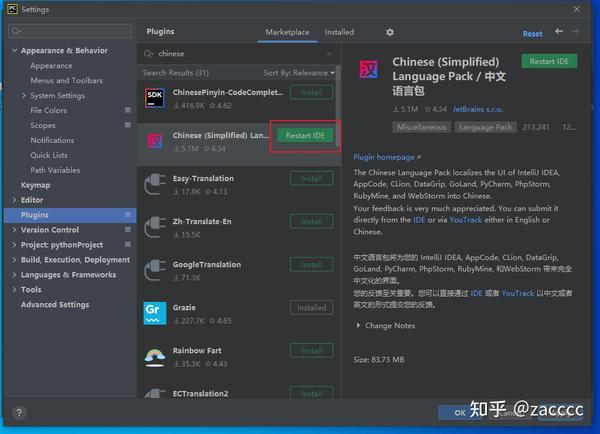The height and width of the screenshot is (434, 600).
Task: Click the Chinese Language Pack icon in list
Action: (x=155, y=141)
